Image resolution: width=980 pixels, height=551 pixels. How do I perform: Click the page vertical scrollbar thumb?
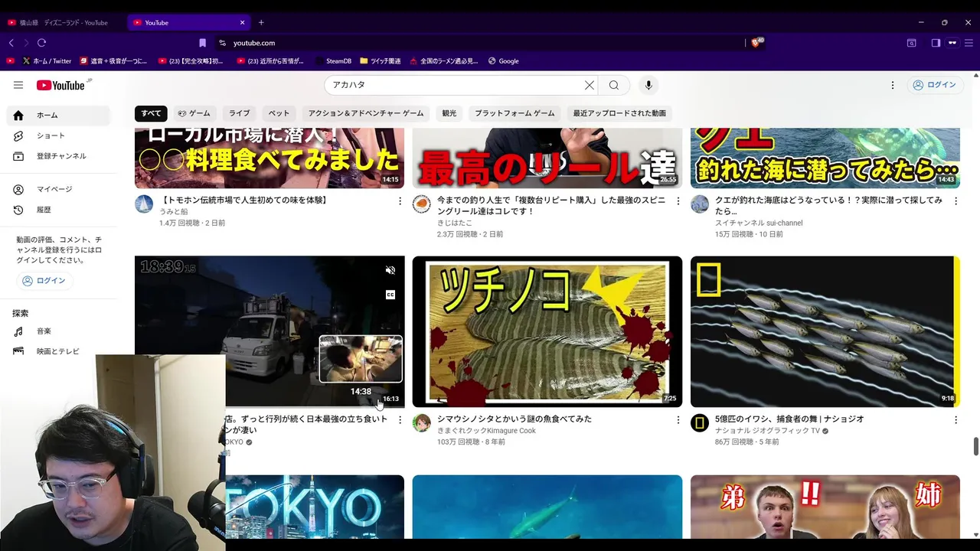point(975,446)
